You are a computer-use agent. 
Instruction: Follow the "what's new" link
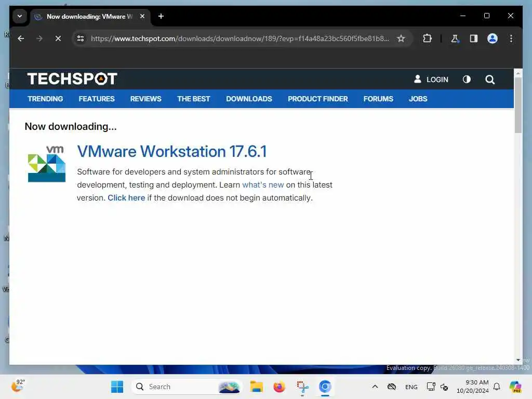(x=263, y=185)
